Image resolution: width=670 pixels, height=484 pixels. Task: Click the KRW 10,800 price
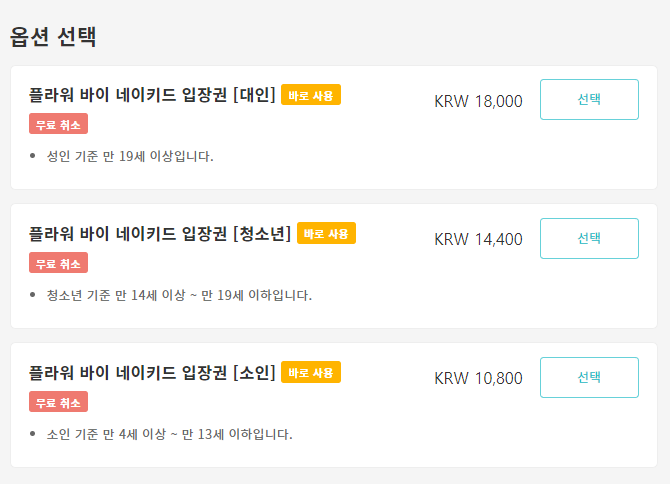click(x=478, y=378)
